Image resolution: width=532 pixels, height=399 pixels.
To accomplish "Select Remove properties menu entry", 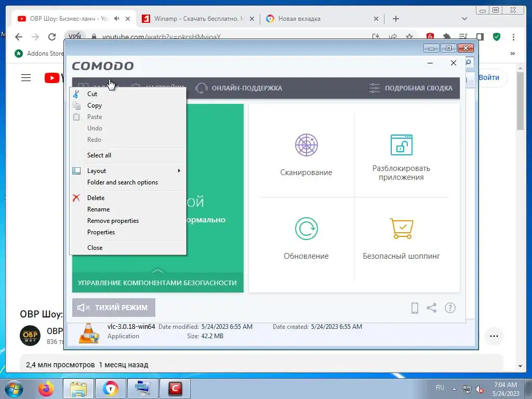I will [x=128, y=220].
